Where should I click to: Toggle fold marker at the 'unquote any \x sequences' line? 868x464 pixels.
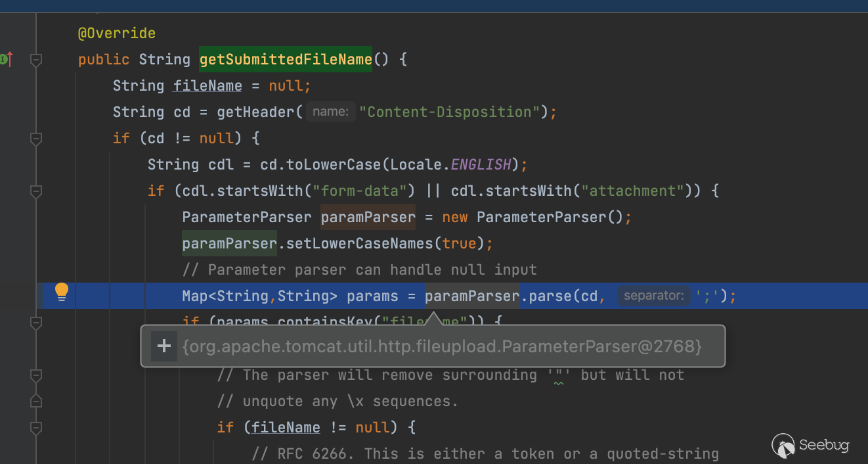[36, 402]
